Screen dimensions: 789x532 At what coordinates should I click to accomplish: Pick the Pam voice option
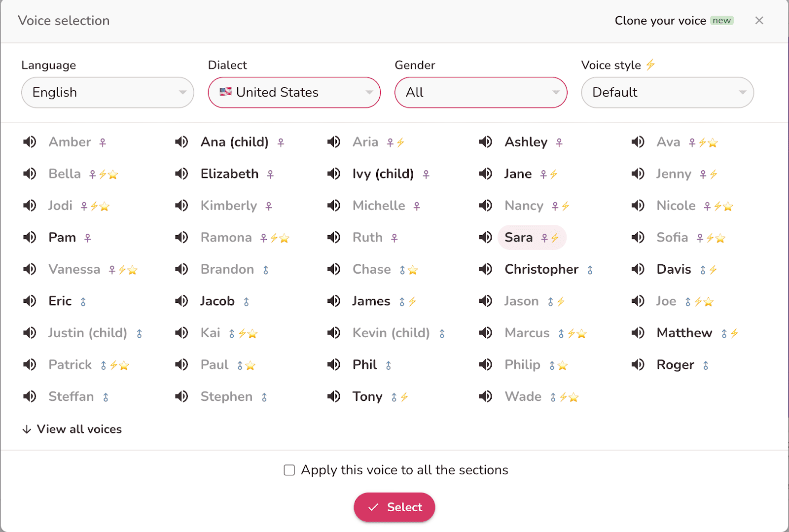click(x=62, y=238)
